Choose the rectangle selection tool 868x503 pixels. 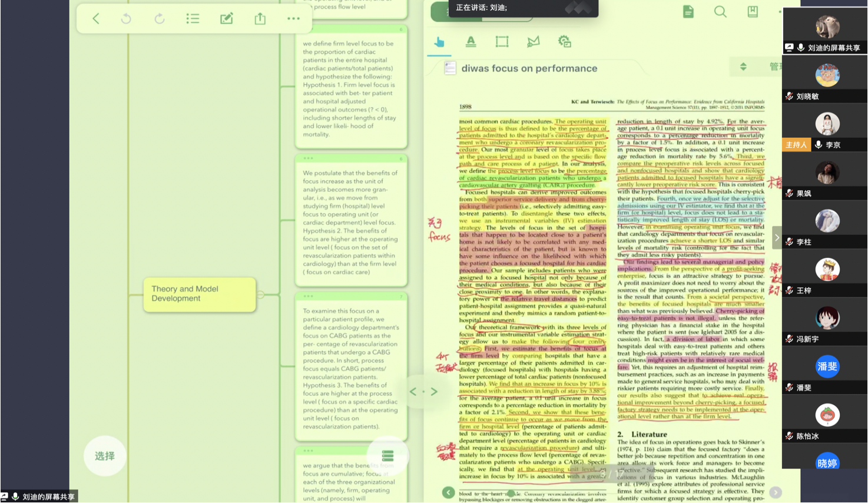click(x=502, y=42)
